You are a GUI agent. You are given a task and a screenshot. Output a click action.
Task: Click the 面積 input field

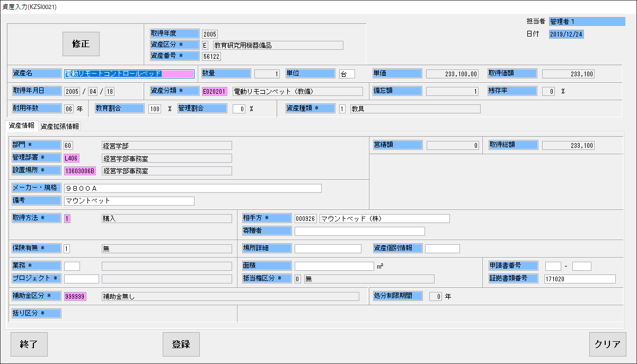(x=334, y=266)
